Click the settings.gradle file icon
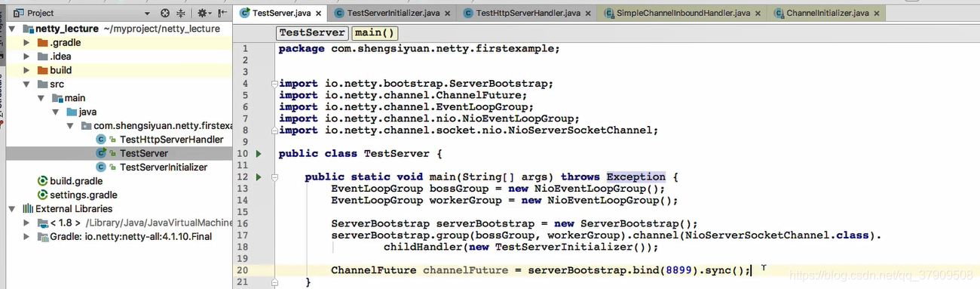The width and height of the screenshot is (980, 289). (x=42, y=195)
